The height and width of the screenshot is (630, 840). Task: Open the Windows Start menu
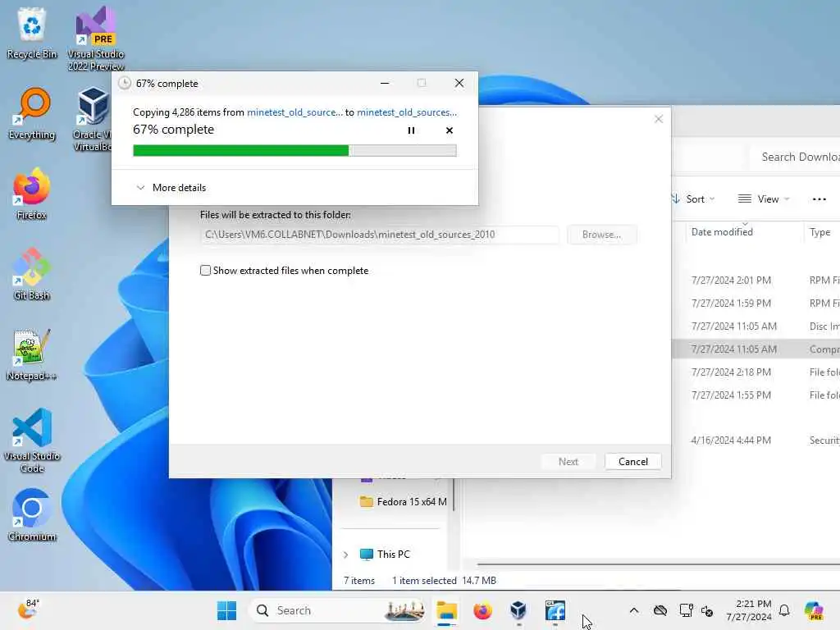[226, 610]
